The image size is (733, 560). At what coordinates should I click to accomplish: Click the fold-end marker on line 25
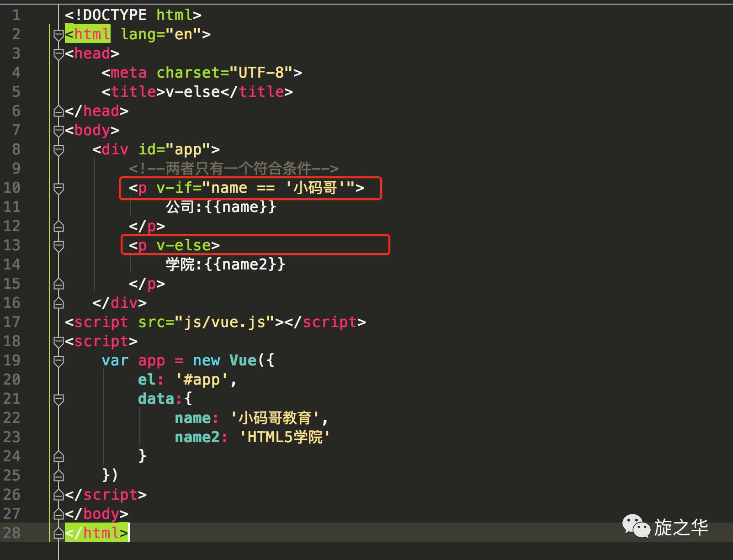click(x=58, y=475)
